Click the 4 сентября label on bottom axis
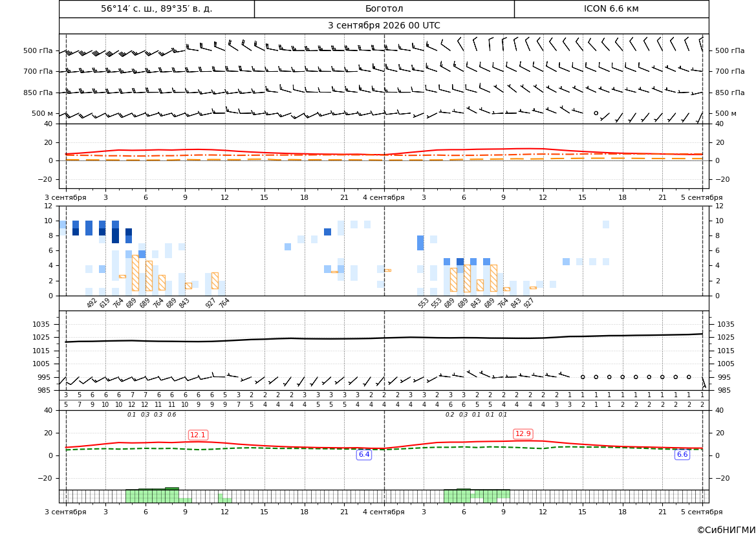The width and height of the screenshot is (756, 535). (x=383, y=512)
